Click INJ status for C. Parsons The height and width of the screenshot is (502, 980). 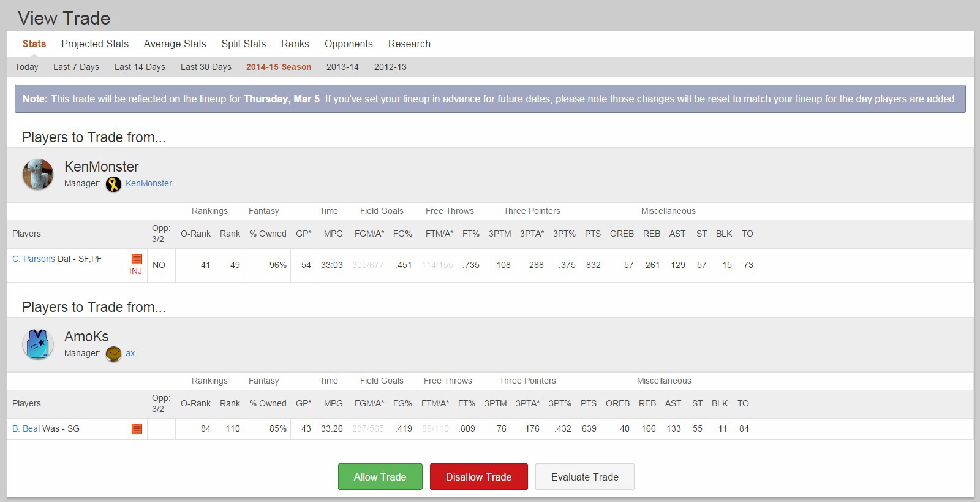pos(135,271)
